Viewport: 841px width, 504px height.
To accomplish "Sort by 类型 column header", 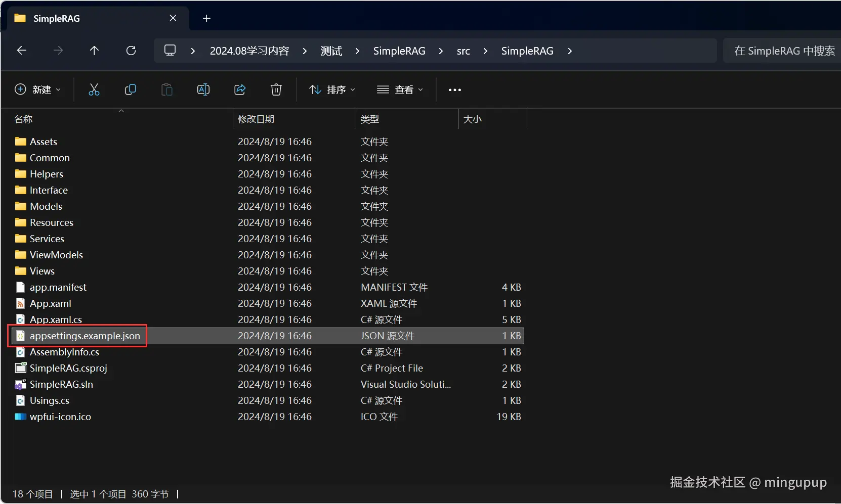I will tap(370, 119).
